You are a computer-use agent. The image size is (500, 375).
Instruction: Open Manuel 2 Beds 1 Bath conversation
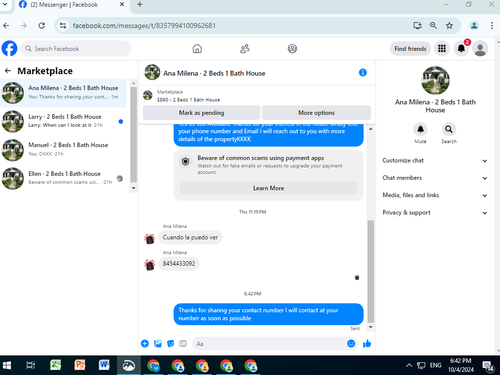tap(63, 149)
